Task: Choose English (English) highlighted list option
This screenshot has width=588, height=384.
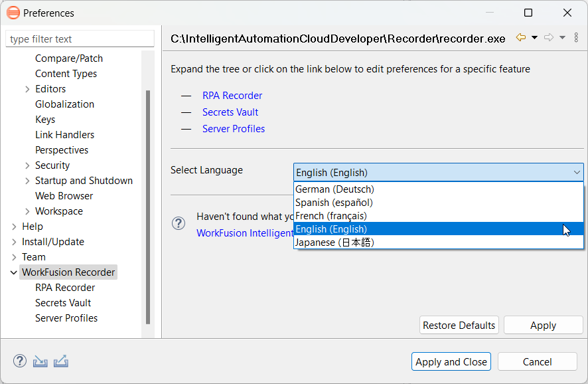Action: (439, 229)
